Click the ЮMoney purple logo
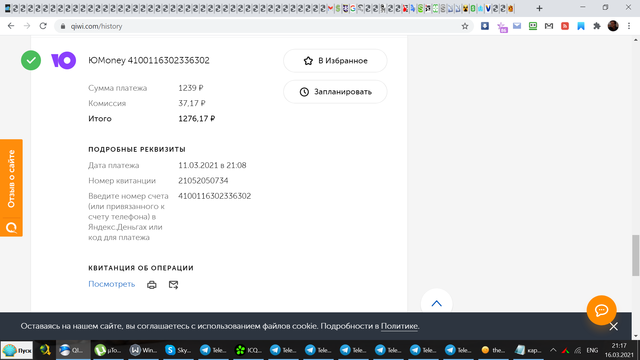The image size is (640, 360). [x=63, y=60]
